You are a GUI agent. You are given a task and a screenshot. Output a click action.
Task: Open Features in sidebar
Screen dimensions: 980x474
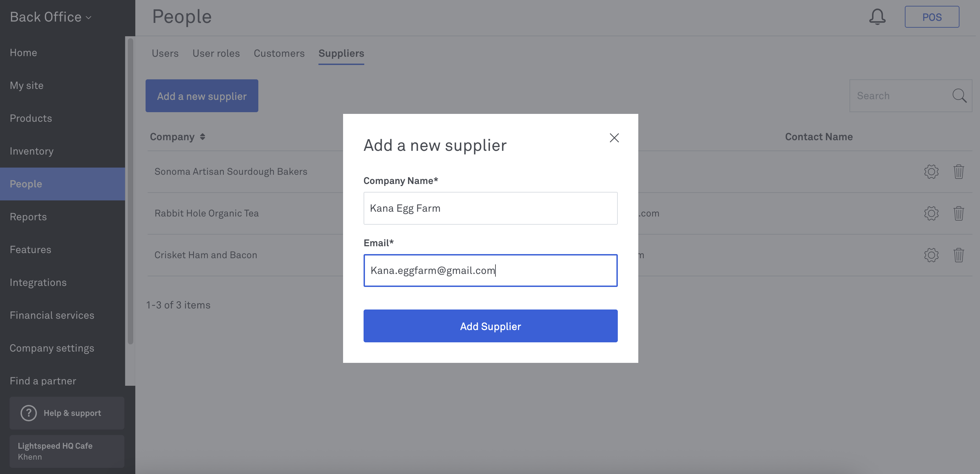point(63,249)
